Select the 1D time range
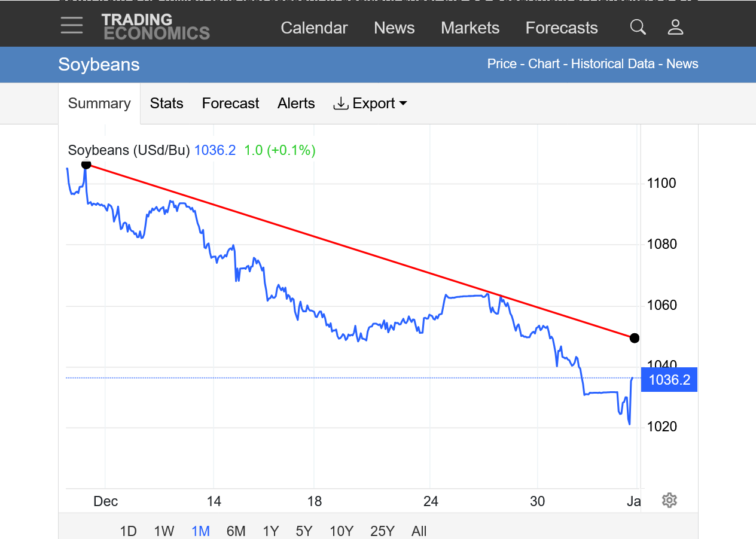The width and height of the screenshot is (756, 539). 128,531
